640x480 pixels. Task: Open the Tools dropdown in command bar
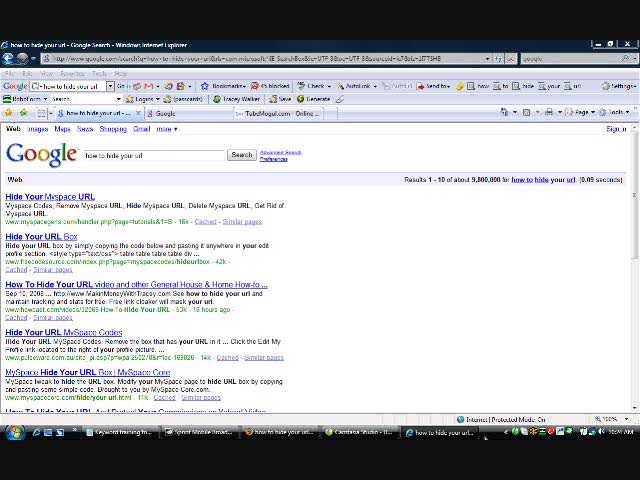tap(614, 112)
